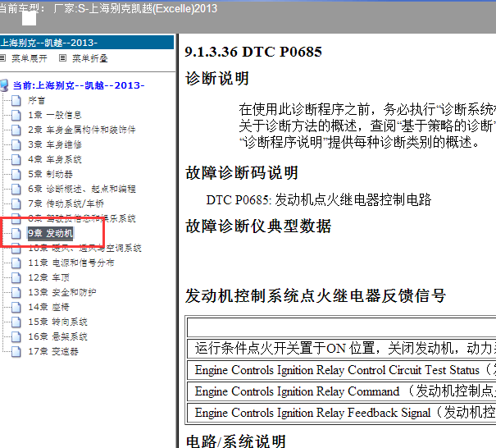Click the page icon next to 15章 转向系统

(16, 322)
